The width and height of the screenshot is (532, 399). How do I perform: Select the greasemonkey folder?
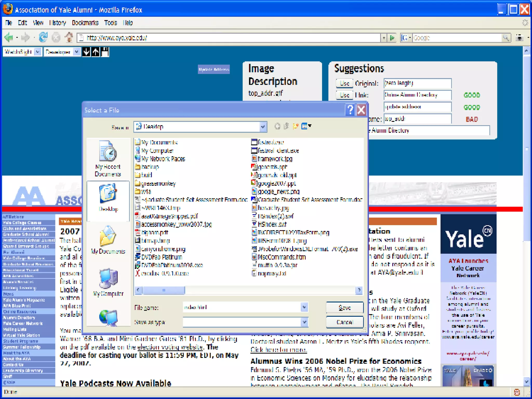158,183
